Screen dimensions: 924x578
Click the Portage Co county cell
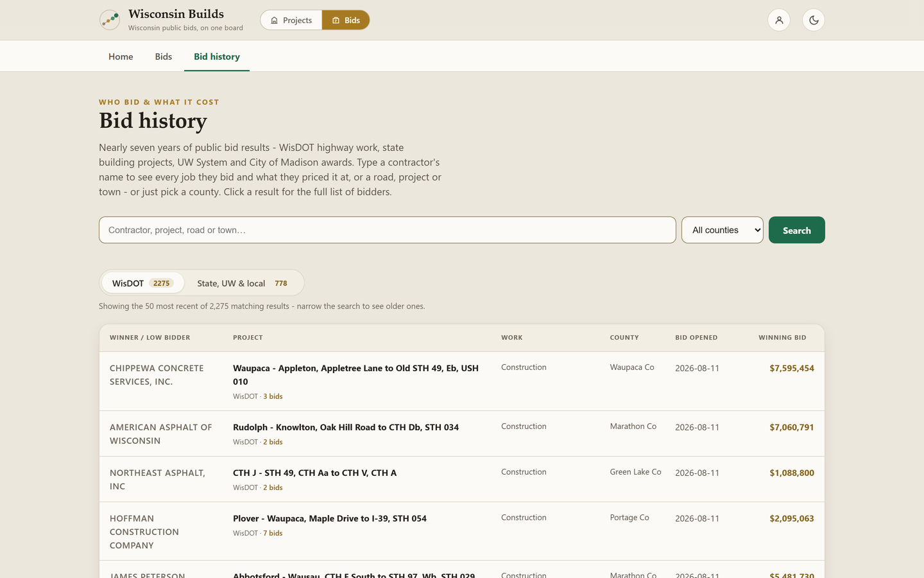tap(629, 517)
